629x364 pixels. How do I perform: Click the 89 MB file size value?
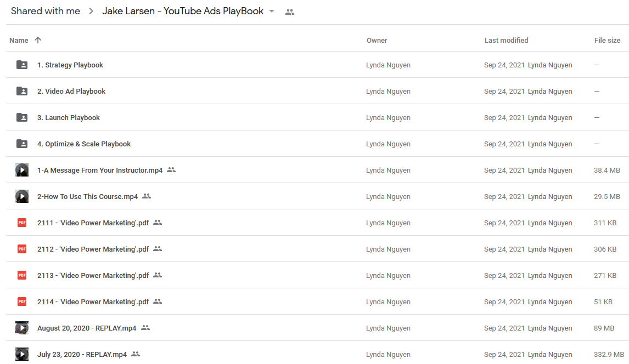[604, 328]
